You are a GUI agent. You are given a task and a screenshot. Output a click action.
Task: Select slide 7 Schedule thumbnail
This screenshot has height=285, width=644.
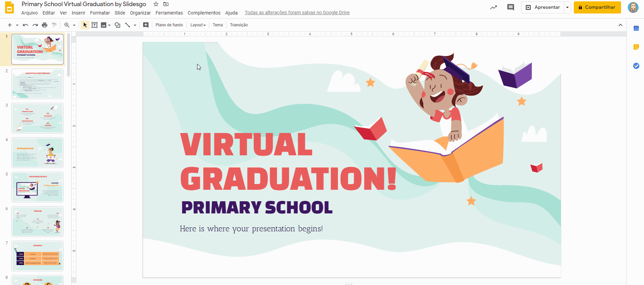click(x=37, y=256)
